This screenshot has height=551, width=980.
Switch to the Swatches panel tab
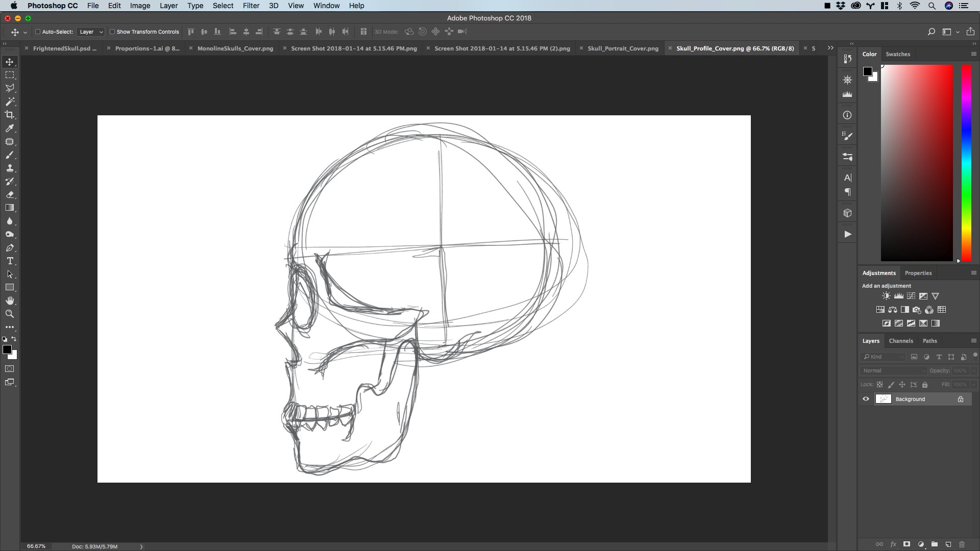coord(897,54)
